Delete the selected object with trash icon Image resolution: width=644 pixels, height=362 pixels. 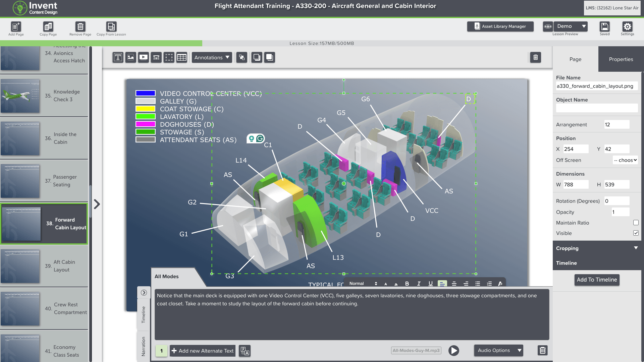[535, 57]
